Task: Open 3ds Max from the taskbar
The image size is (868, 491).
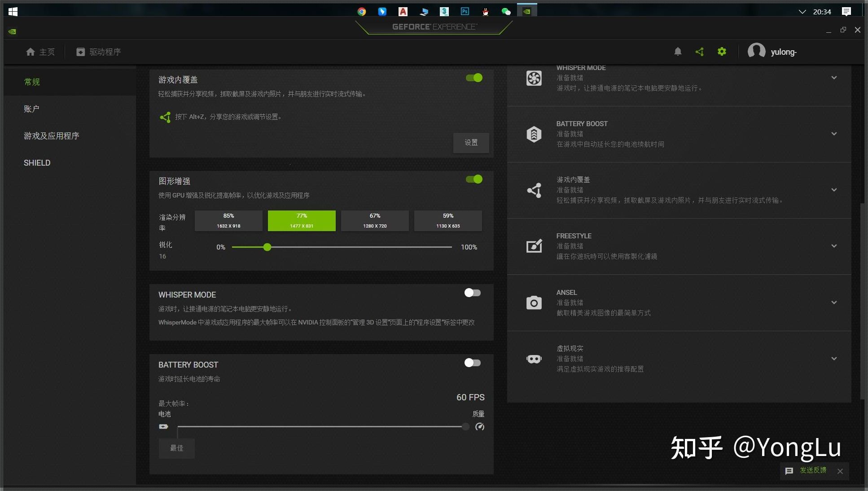Action: 444,12
